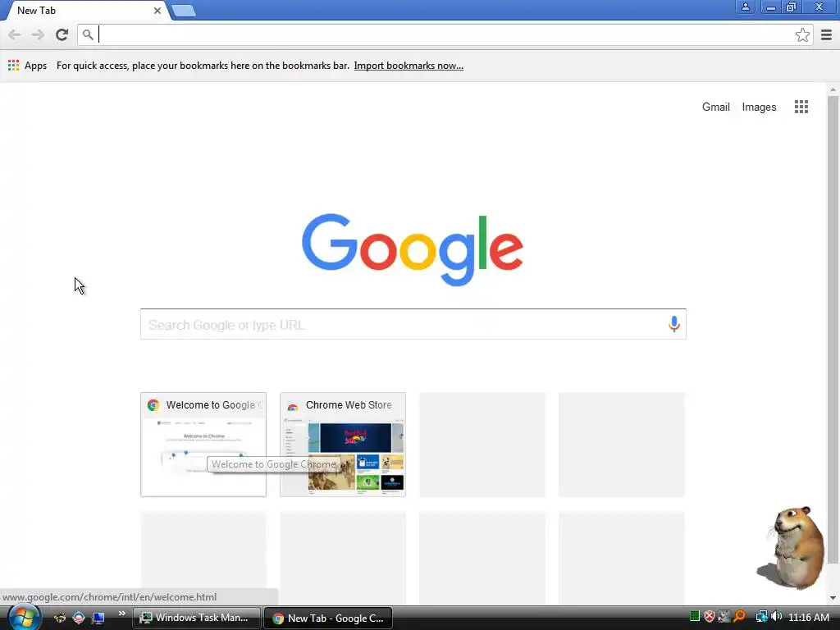
Task: Click into the address bar
Action: (445, 34)
